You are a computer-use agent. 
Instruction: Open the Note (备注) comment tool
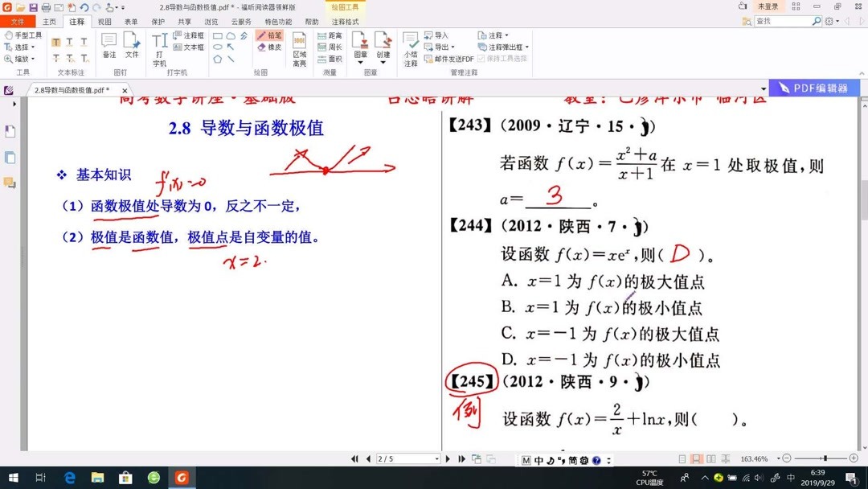tap(108, 46)
